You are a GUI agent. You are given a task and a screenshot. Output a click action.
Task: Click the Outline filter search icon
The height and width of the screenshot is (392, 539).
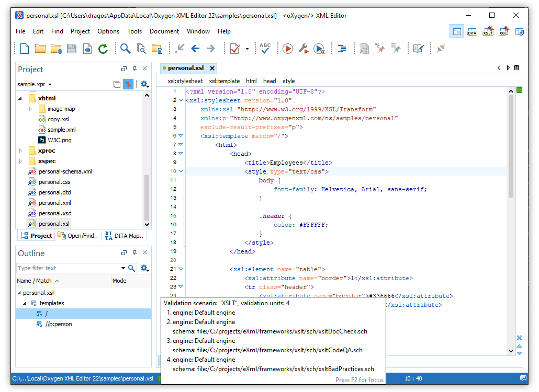coord(132,268)
